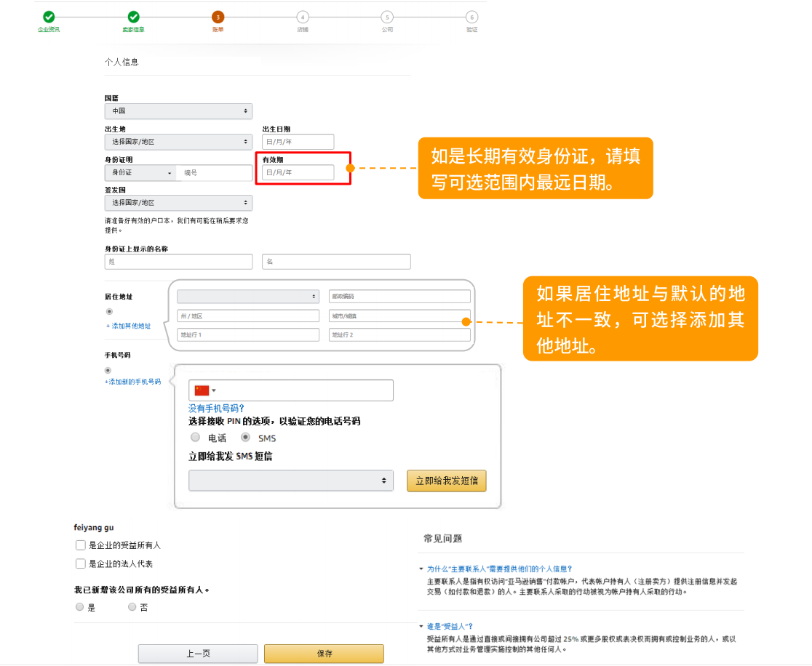
Task: Choose SMS as PIN receiving option
Action: tap(245, 437)
